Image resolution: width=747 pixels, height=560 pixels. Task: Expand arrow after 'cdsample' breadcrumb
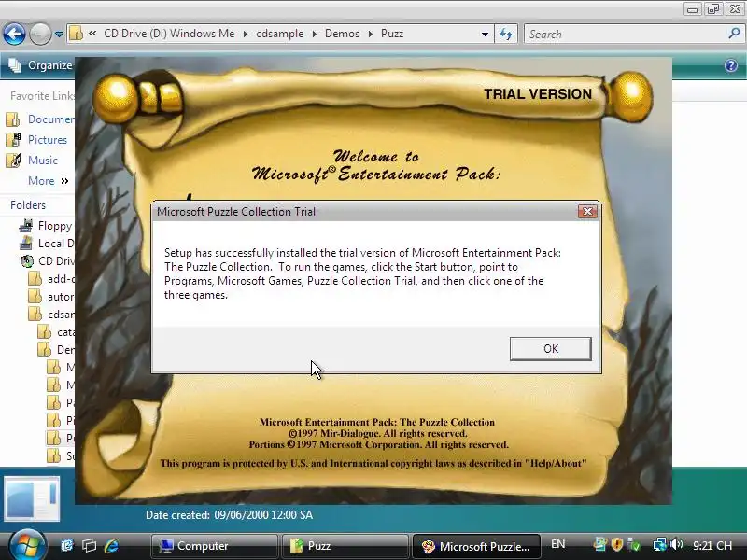pyautogui.click(x=315, y=34)
